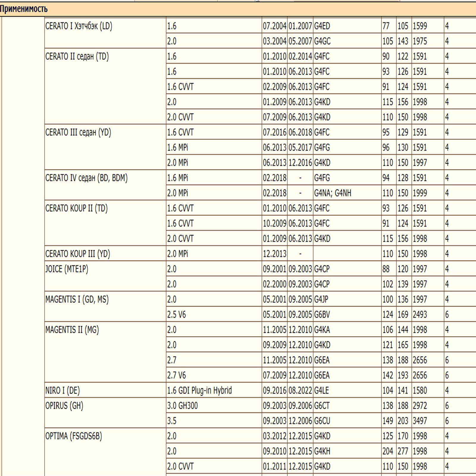Click the G4KH engine code cell
The image size is (476, 476).
(322, 451)
